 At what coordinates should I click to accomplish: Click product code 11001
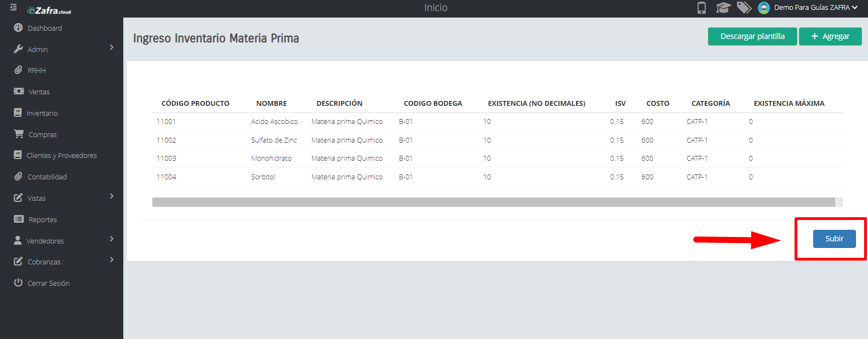166,122
